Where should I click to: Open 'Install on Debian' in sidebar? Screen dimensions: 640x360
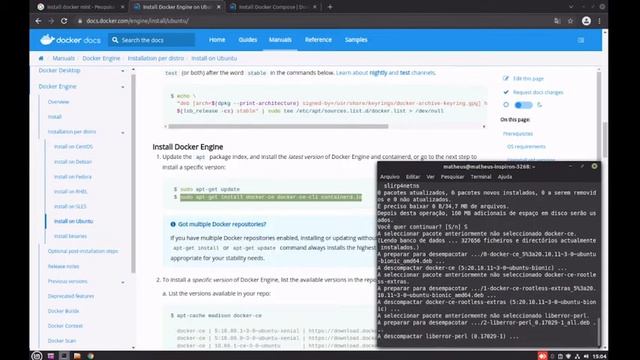(73, 162)
